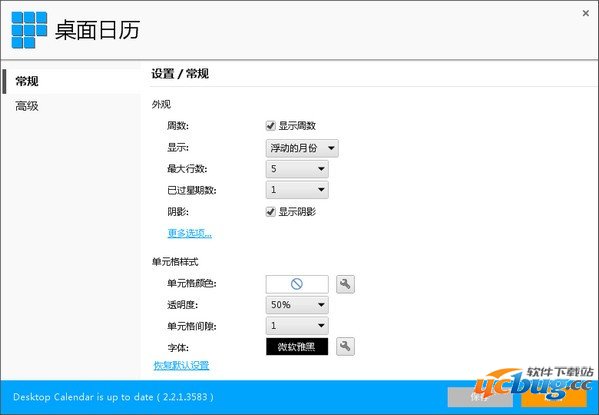This screenshot has height=415, width=599.
Task: Open the 已过星期数 dropdown showing 1
Action: [x=297, y=190]
